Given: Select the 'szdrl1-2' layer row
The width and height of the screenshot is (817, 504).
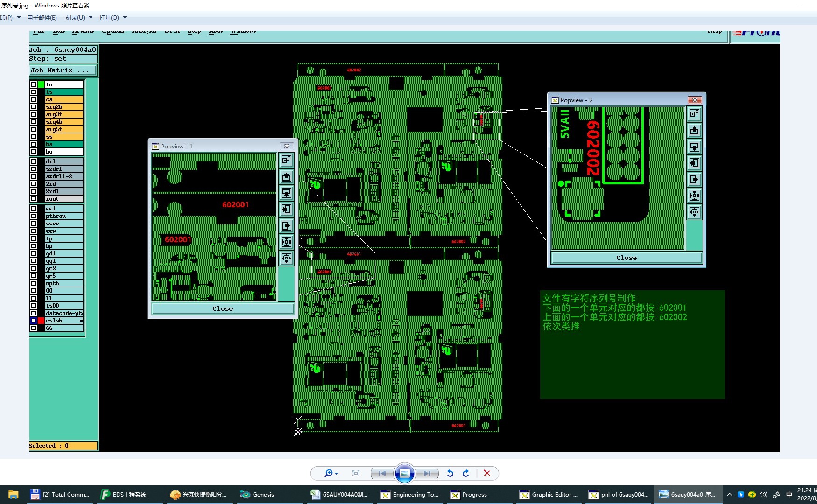Looking at the screenshot, I should (64, 176).
